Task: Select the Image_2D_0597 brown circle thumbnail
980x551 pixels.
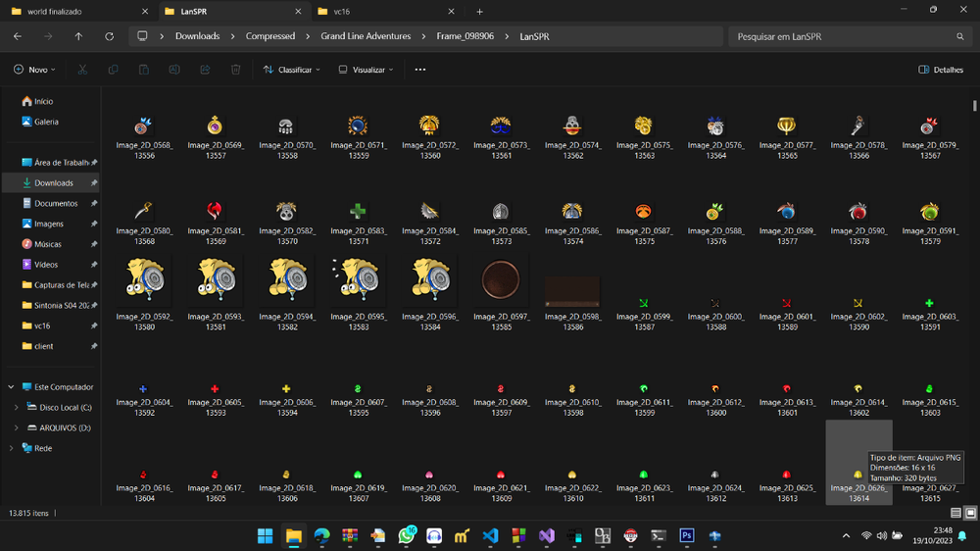Action: pyautogui.click(x=502, y=281)
